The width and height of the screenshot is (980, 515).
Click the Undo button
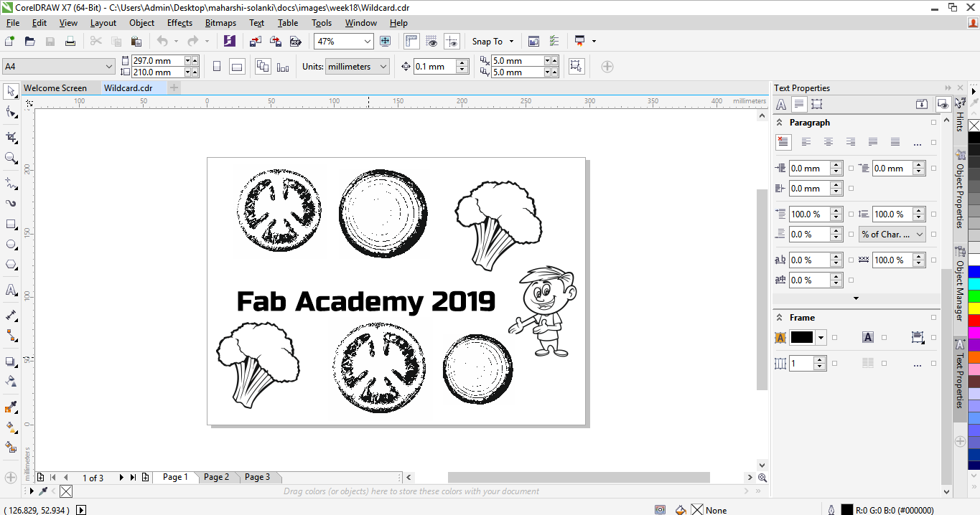point(162,42)
